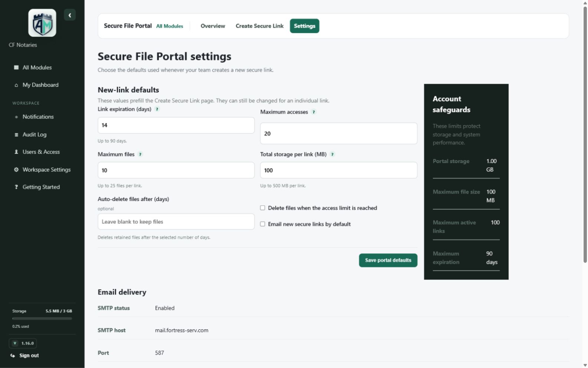Click the Getting Started question mark icon
This screenshot has width=588, height=368.
tap(16, 187)
